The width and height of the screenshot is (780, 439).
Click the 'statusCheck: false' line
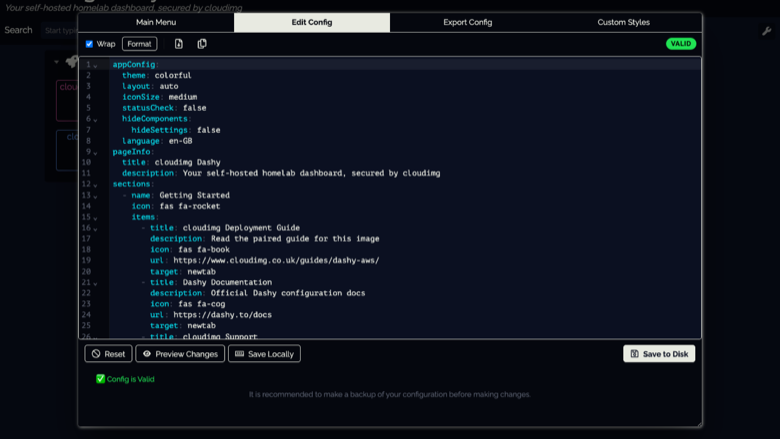(164, 108)
